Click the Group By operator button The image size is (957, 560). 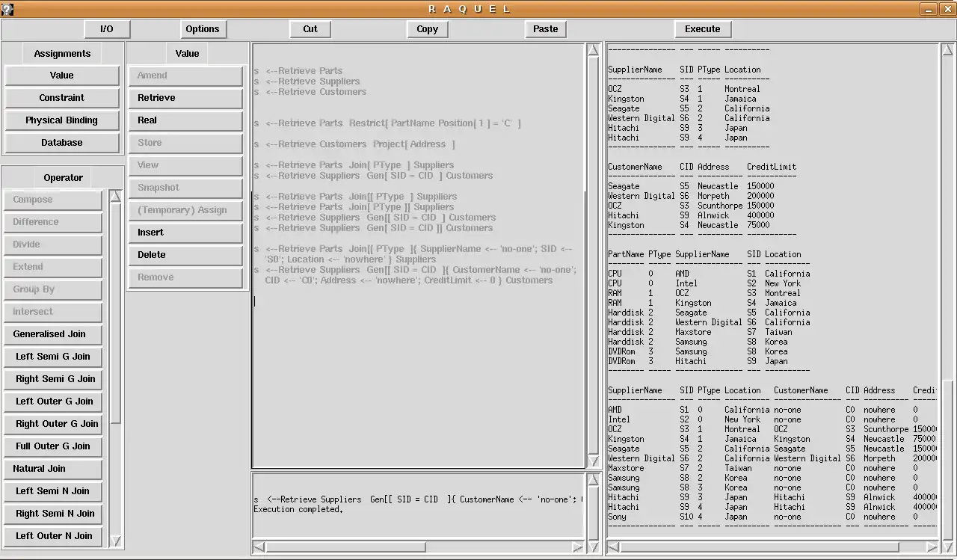point(53,289)
